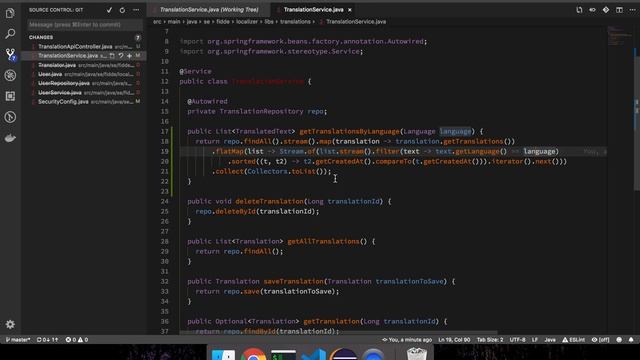Open the Debug view in activity bar

click(10, 75)
